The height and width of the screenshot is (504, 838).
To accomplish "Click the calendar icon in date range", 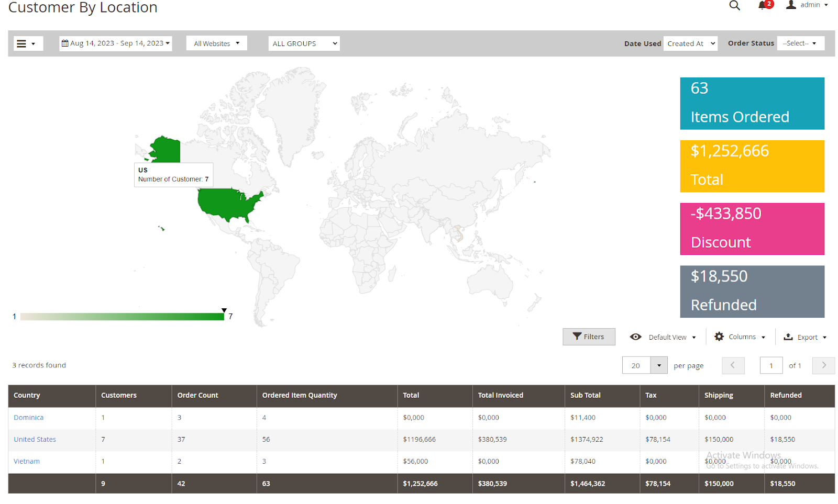I will (x=65, y=43).
